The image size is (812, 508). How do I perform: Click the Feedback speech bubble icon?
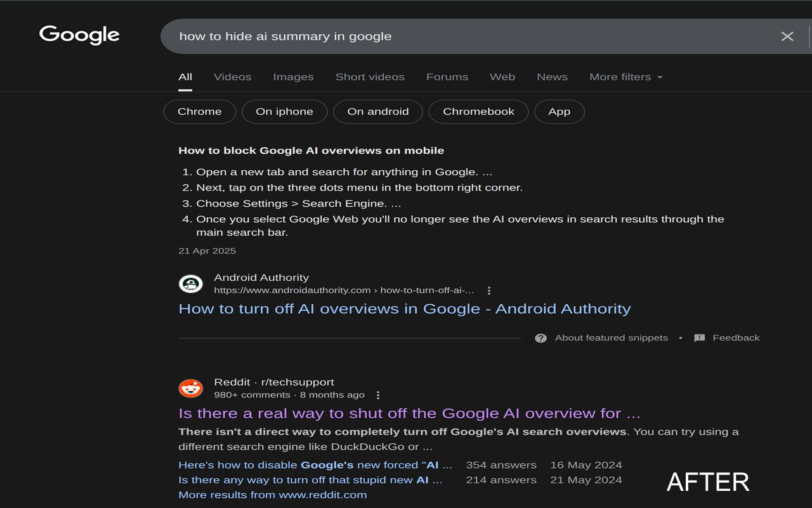(x=700, y=338)
